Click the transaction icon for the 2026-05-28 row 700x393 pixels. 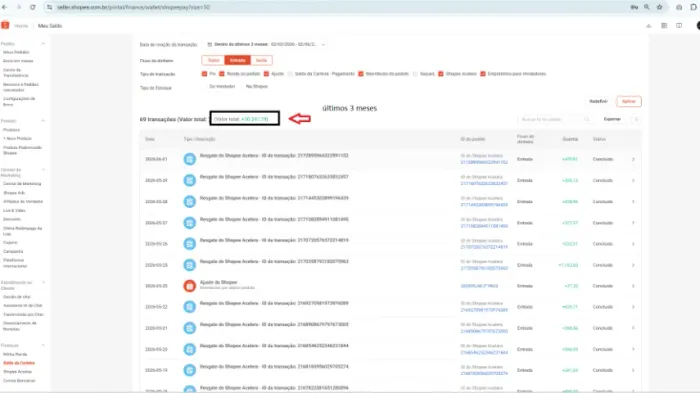click(x=190, y=201)
